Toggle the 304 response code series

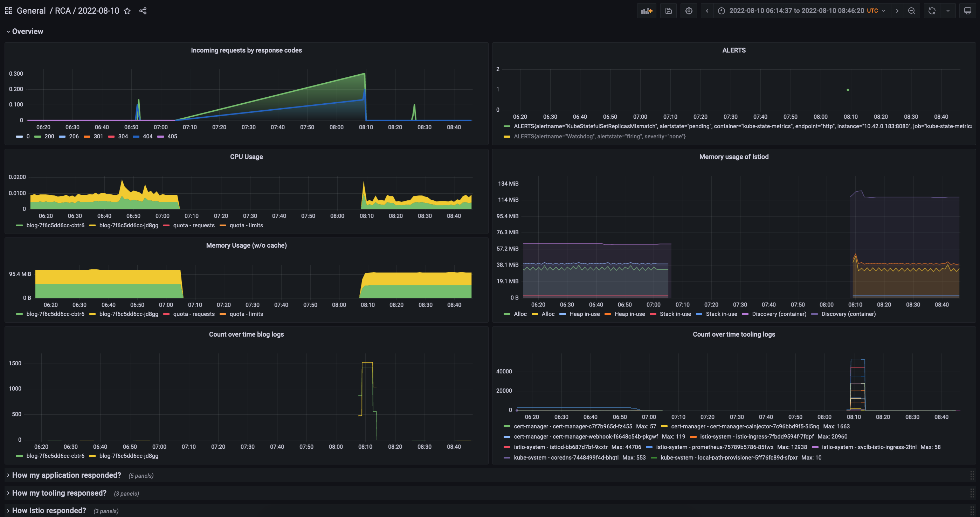coord(123,136)
